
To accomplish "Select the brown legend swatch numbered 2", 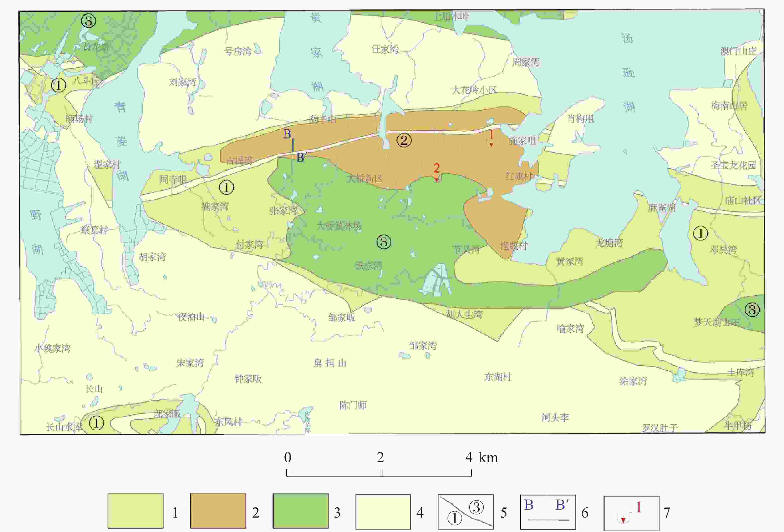I will pyautogui.click(x=218, y=511).
